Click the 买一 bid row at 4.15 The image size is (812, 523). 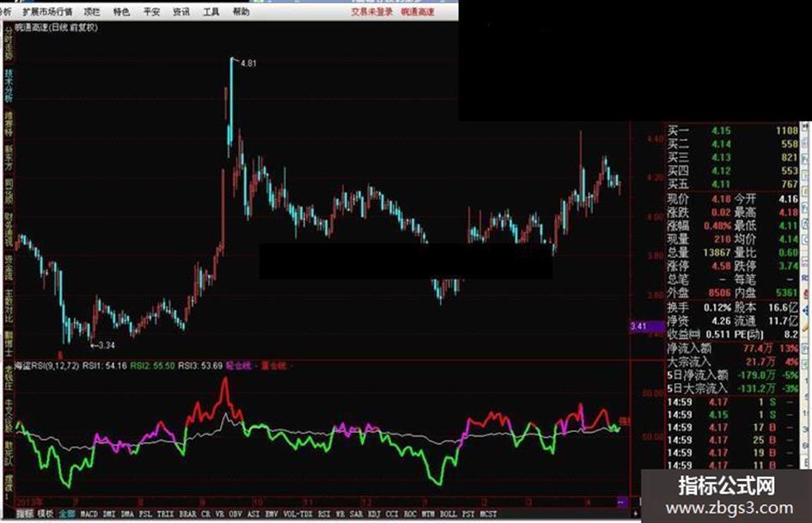pyautogui.click(x=732, y=131)
